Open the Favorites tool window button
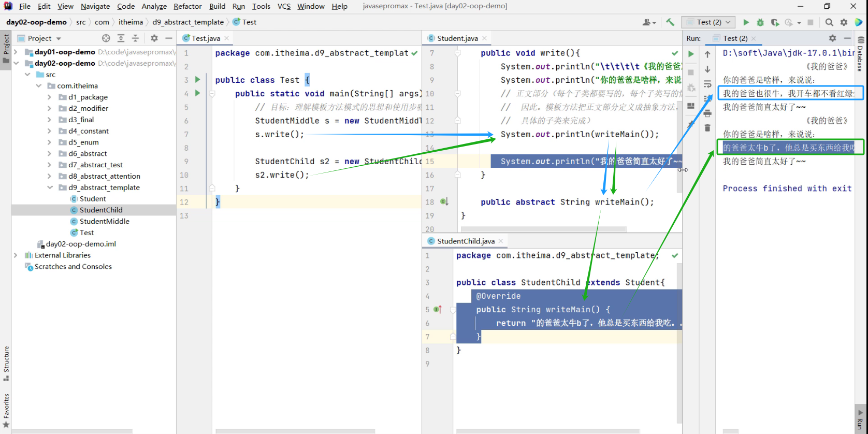This screenshot has height=434, width=868. tap(6, 411)
